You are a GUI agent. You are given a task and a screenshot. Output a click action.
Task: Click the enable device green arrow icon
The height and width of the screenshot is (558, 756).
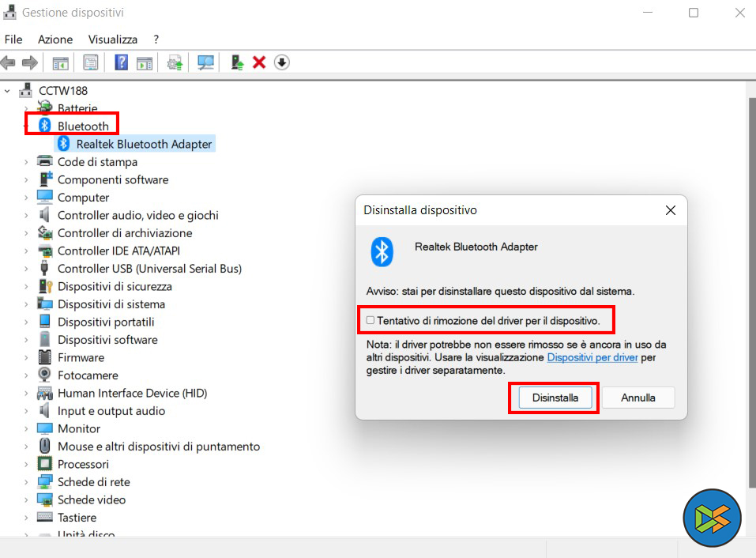coord(237,62)
